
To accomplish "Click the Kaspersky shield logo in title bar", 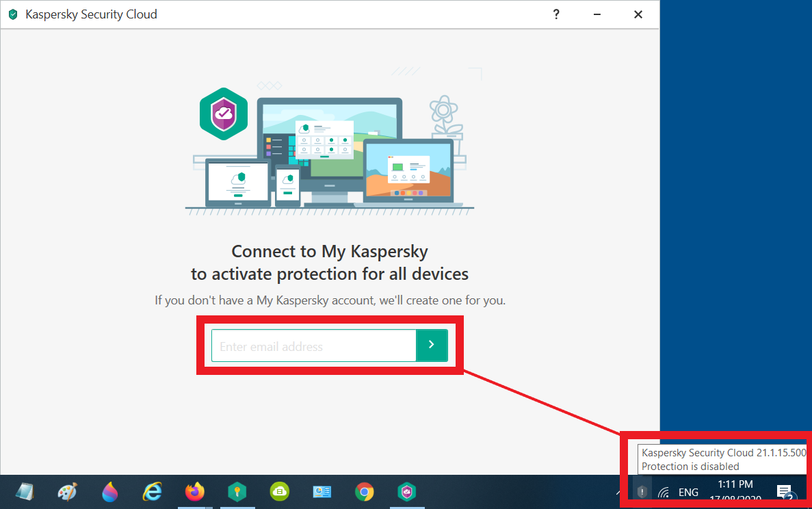I will 14,14.
